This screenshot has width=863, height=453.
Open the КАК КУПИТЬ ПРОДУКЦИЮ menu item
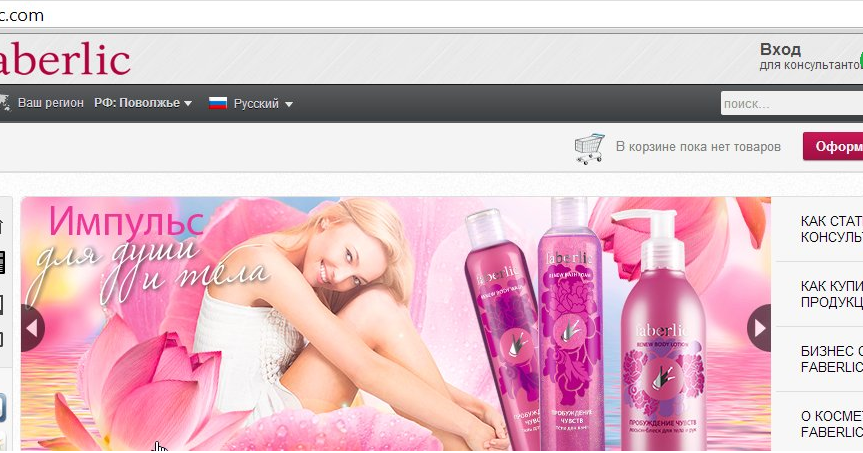click(x=832, y=294)
